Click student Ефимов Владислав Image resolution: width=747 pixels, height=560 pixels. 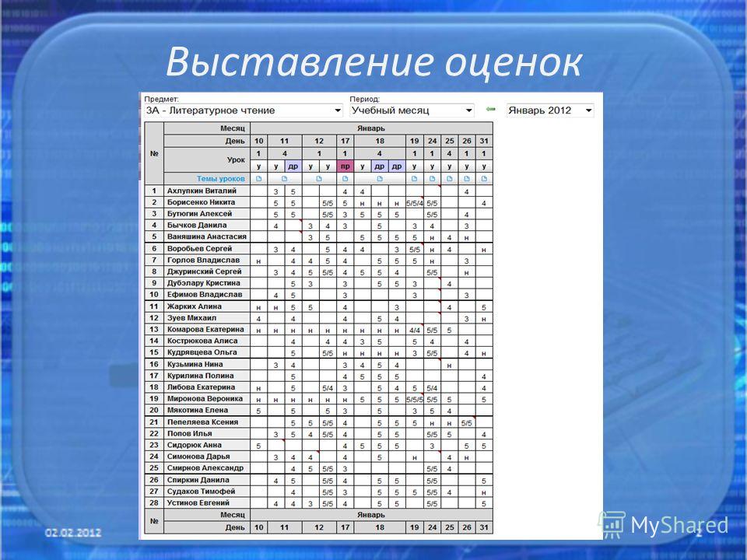(205, 294)
